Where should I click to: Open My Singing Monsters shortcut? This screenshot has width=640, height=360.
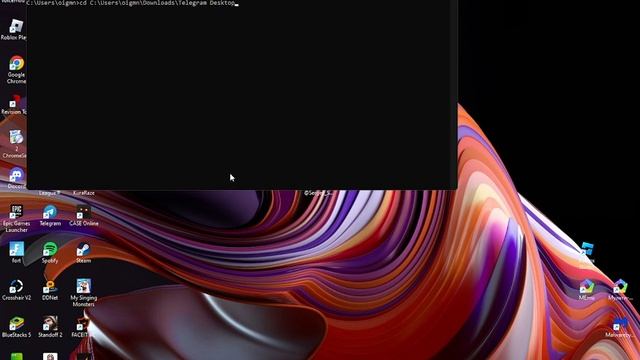84,293
